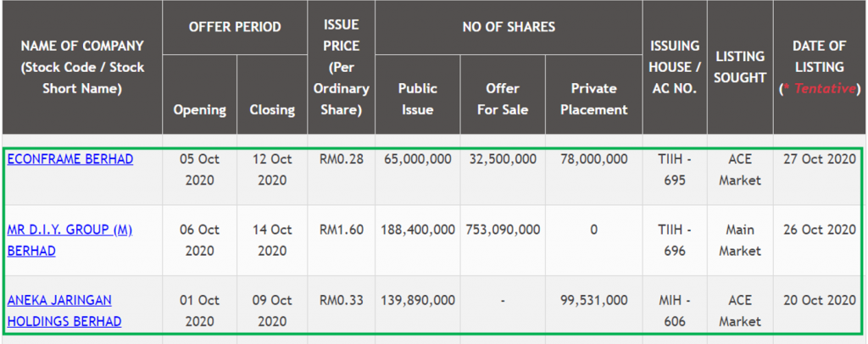Click the Public Issue column header
The height and width of the screenshot is (344, 868).
tap(418, 98)
